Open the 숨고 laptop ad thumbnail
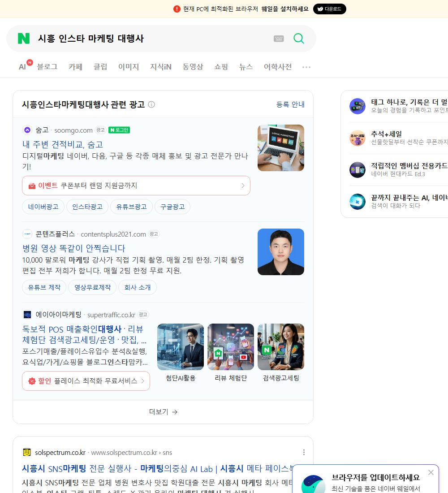 (x=281, y=148)
